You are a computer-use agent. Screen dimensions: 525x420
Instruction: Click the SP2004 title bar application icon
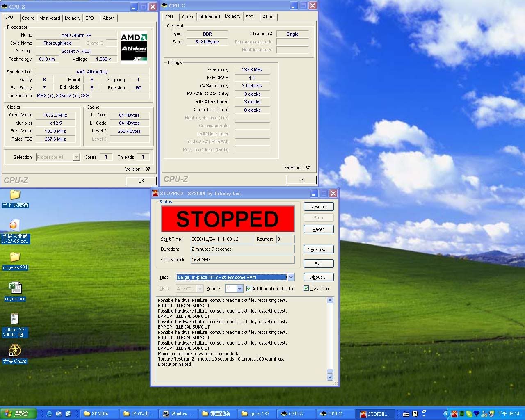(155, 193)
